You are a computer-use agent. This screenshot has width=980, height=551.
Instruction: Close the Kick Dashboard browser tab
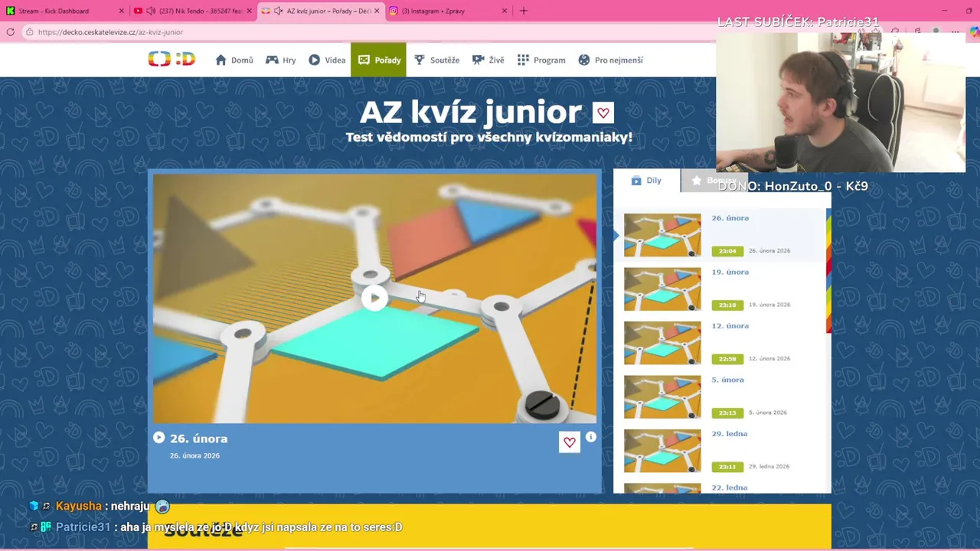[121, 11]
